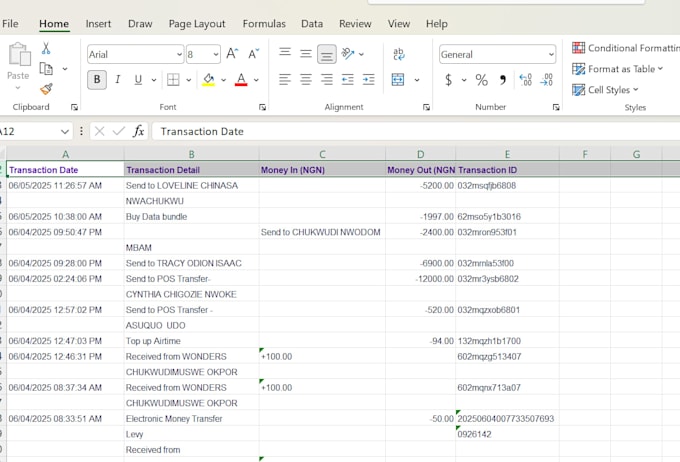This screenshot has width=680, height=462.
Task: Expand Underline style arrow
Action: 154,80
